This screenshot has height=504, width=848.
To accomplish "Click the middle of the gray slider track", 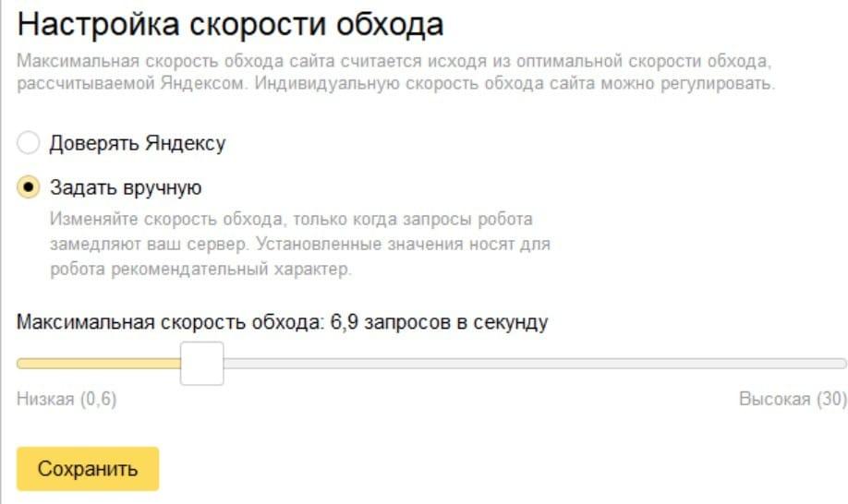I will 534,363.
